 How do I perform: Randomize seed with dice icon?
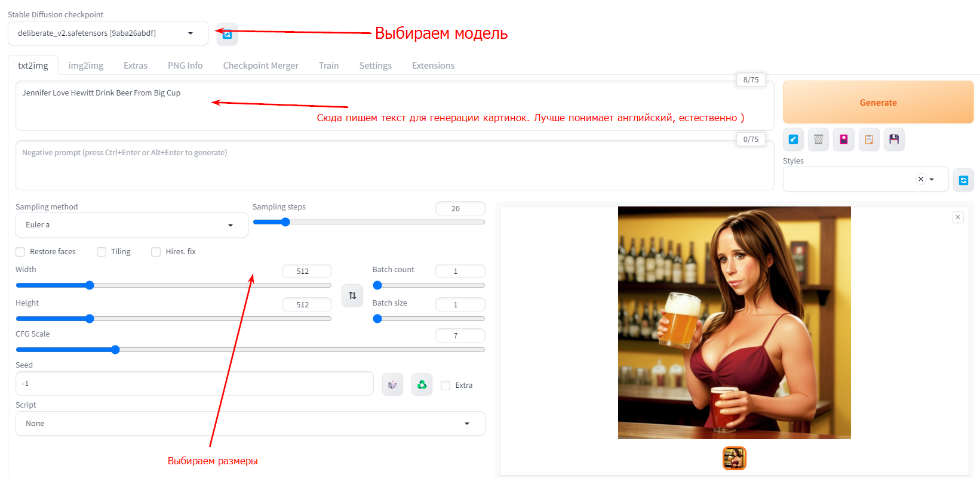pos(392,384)
